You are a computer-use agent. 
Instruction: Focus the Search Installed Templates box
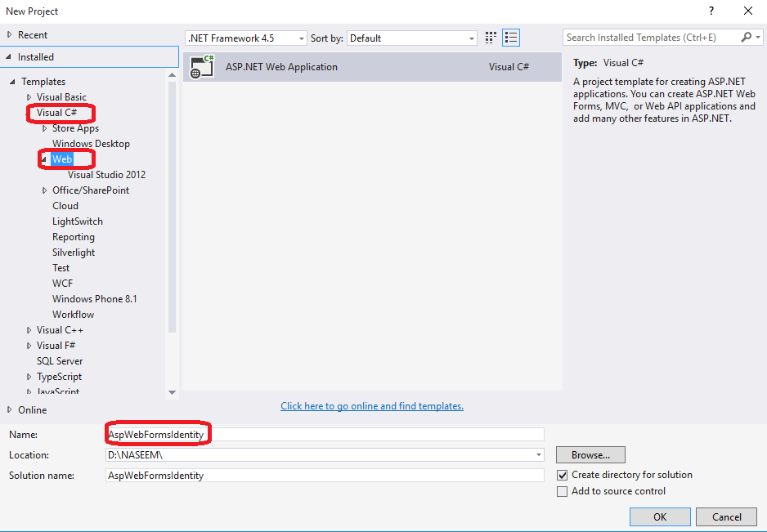point(652,37)
